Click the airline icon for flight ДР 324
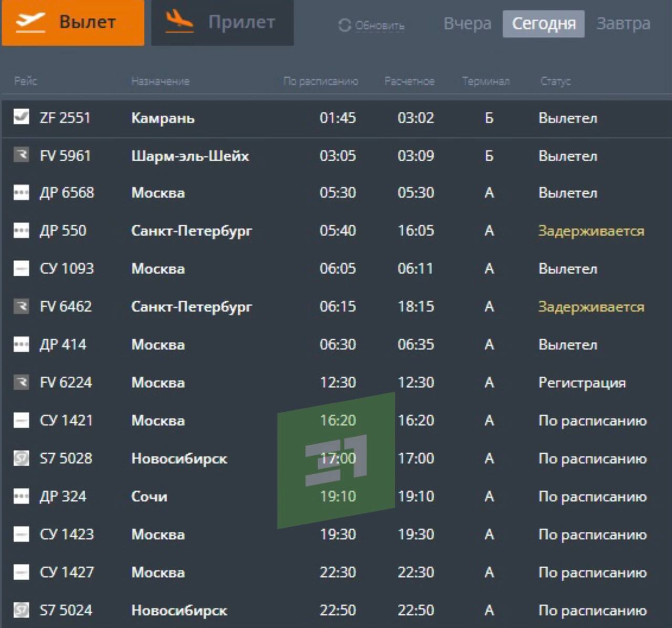The height and width of the screenshot is (628, 672). pos(21,496)
